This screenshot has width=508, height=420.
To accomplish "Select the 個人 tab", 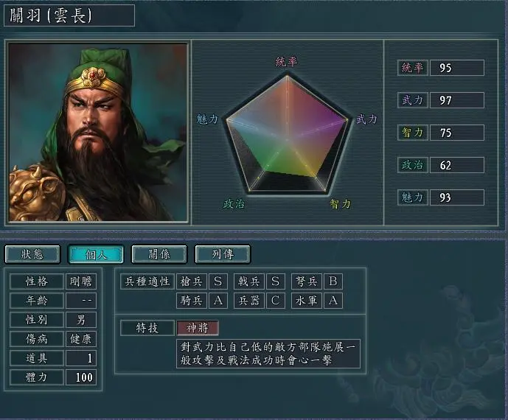I will pos(96,254).
